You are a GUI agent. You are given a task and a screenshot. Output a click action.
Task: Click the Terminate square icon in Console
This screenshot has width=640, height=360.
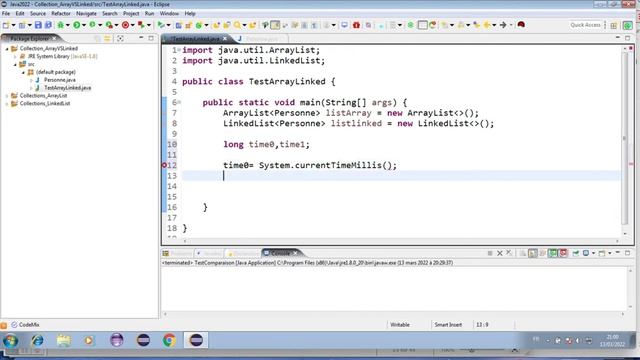[x=490, y=253]
